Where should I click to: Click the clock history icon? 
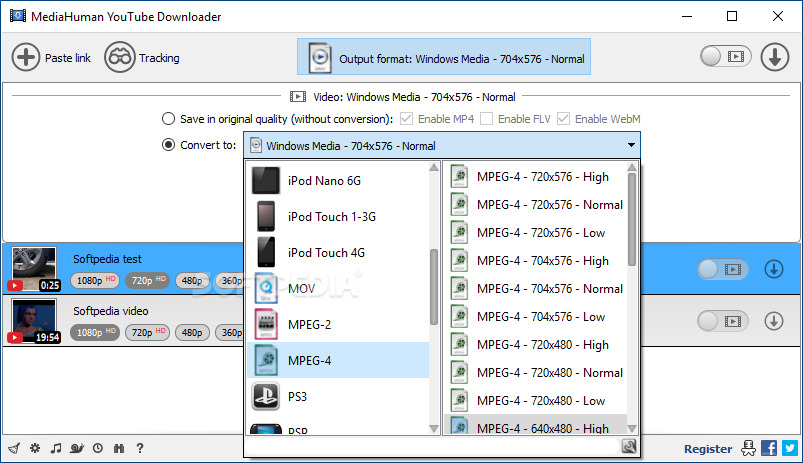pyautogui.click(x=98, y=448)
